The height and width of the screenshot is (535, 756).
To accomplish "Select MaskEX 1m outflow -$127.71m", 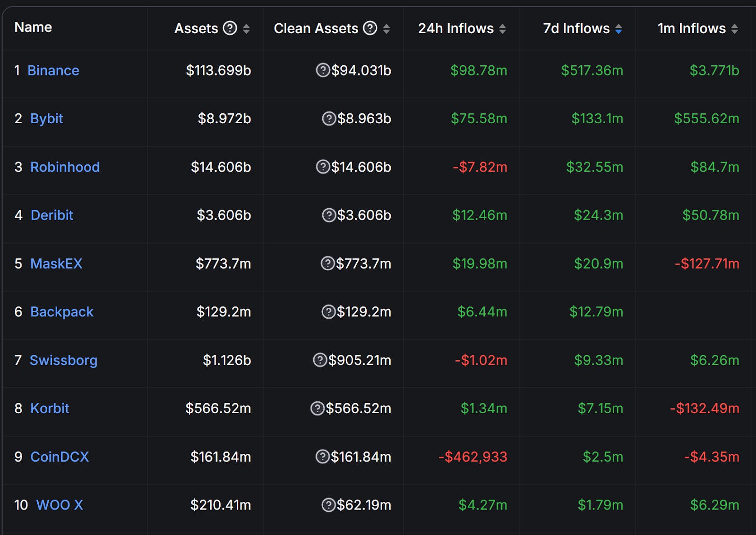I will pos(707,263).
